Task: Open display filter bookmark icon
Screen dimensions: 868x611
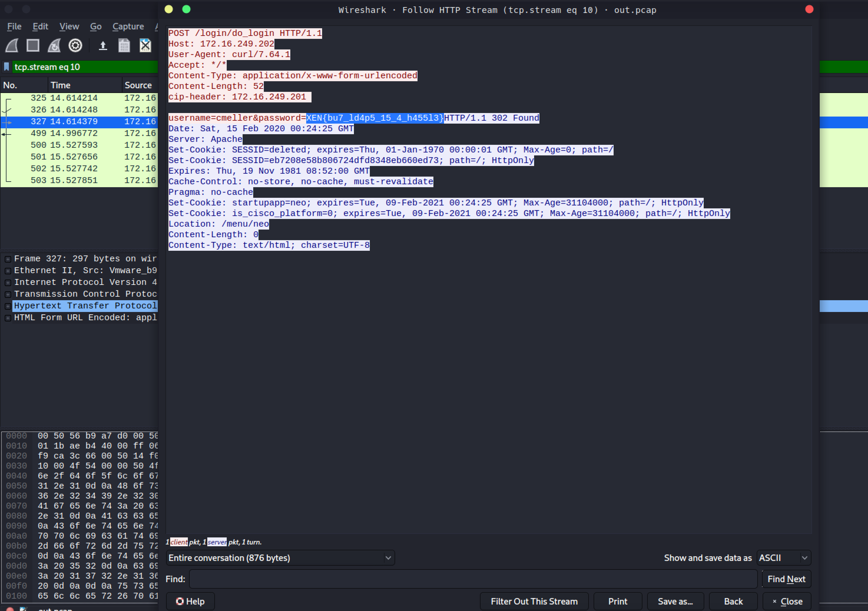Action: click(6, 67)
